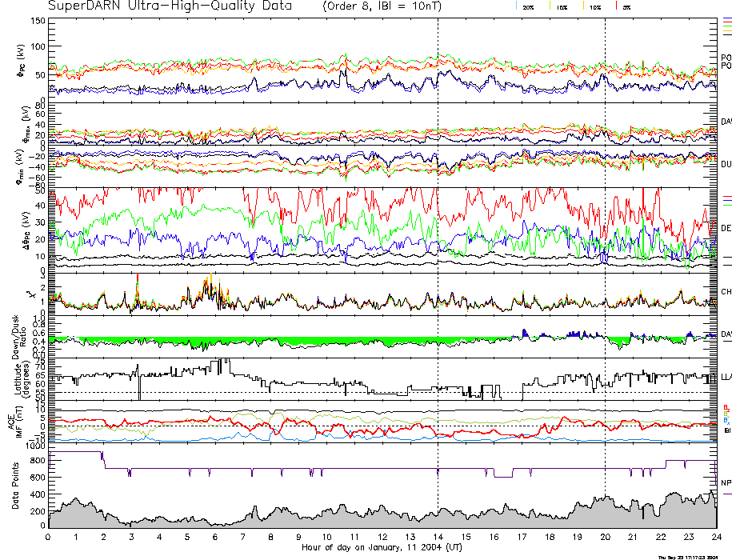The width and height of the screenshot is (732, 560).
Task: Click the blue legend line in top-right corner
Action: click(726, 18)
